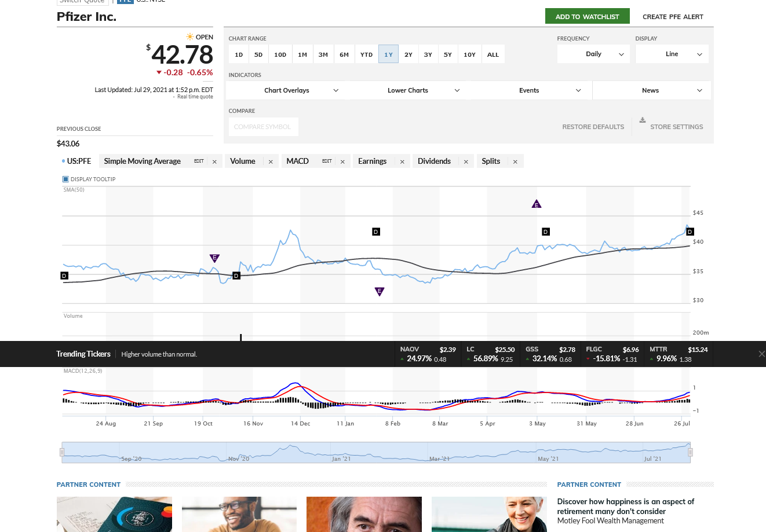Open the smiling gray-haired woman thumbnail

pos(489,514)
